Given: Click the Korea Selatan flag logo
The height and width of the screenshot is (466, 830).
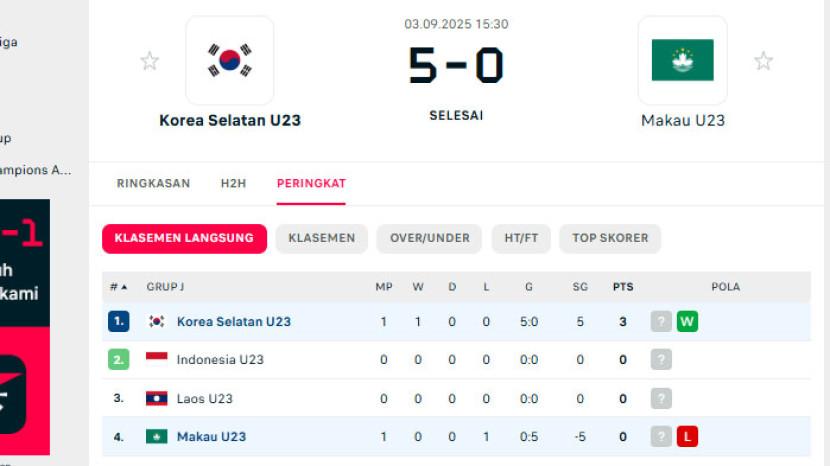Looking at the screenshot, I should (230, 61).
